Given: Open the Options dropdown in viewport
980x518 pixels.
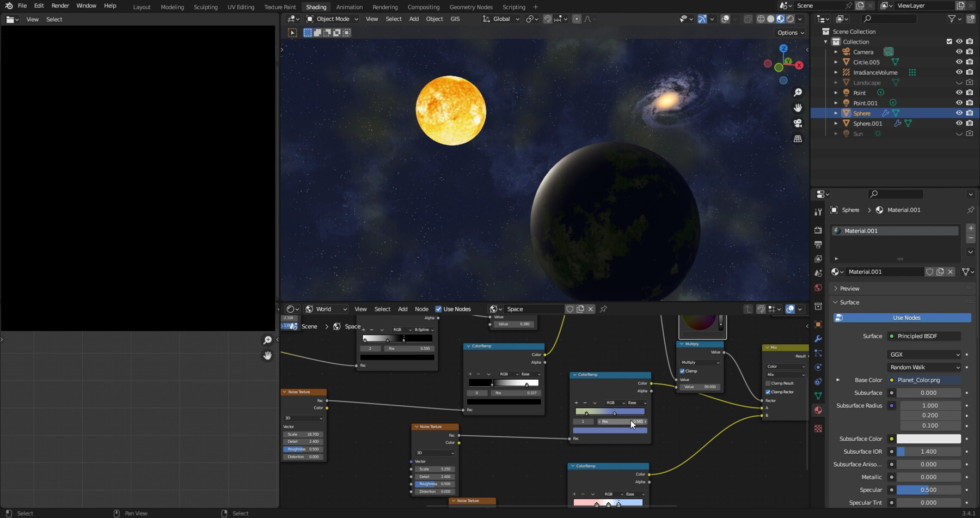Looking at the screenshot, I should click(790, 33).
